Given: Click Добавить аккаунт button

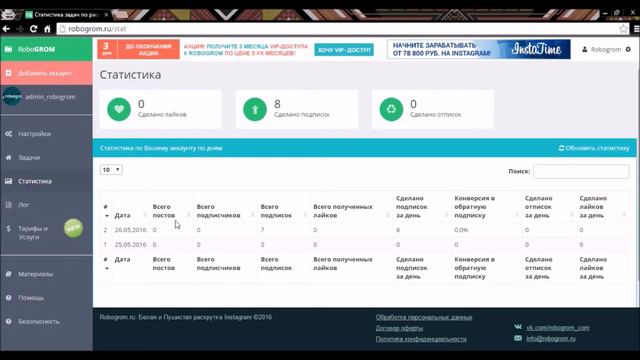Looking at the screenshot, I should (47, 73).
